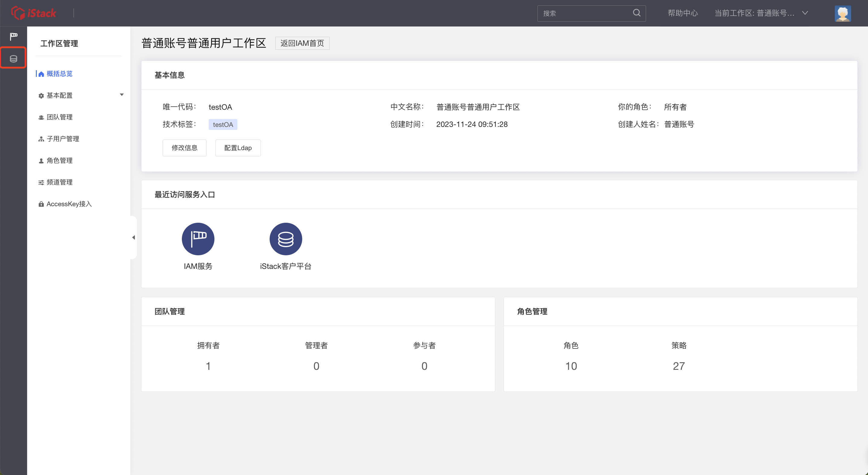
Task: Click the workspace dropdown chevron
Action: [805, 13]
